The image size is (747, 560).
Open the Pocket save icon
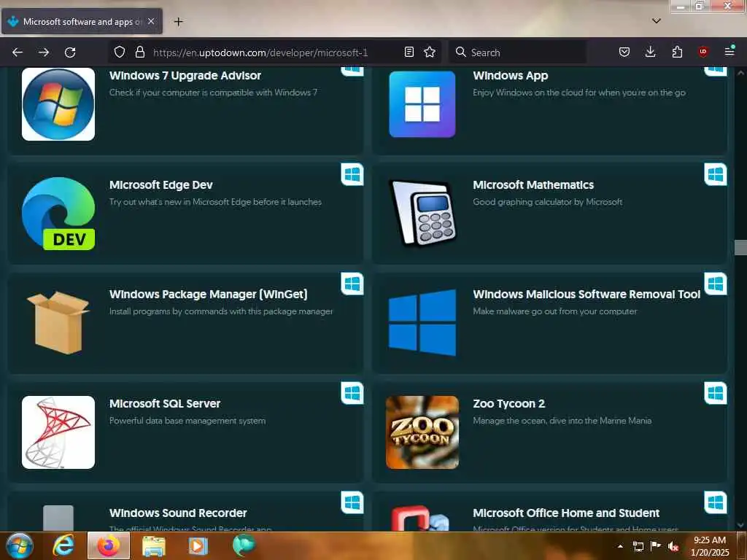coord(624,52)
